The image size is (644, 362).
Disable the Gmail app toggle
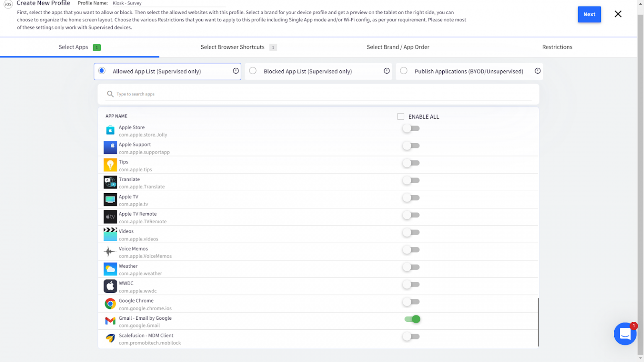412,319
